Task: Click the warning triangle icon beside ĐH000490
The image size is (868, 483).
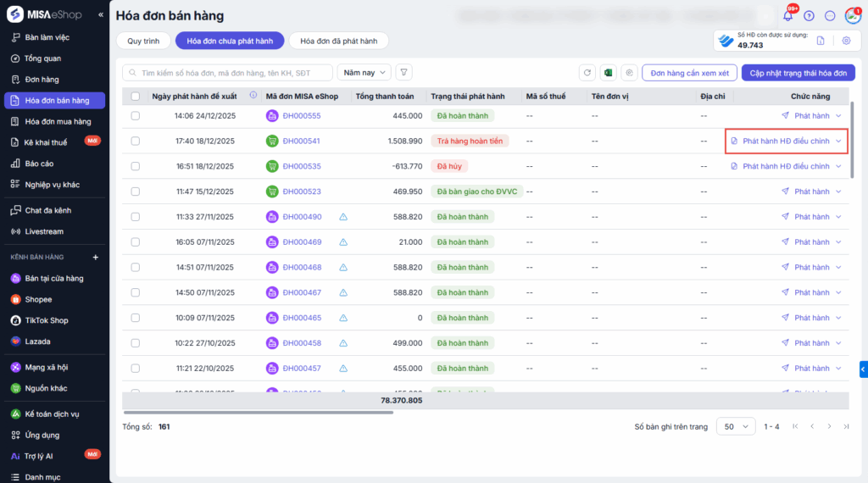Action: pos(343,217)
